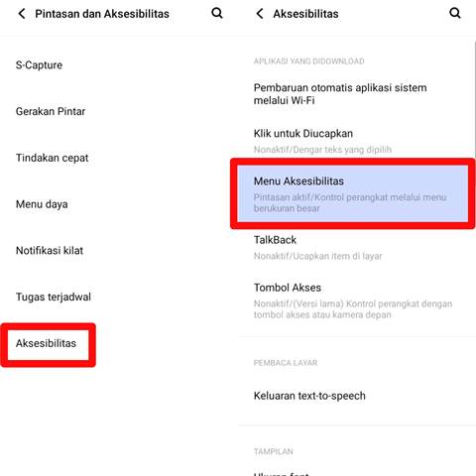Search in Pintasan dan Aksesibilitas screen

click(x=217, y=13)
